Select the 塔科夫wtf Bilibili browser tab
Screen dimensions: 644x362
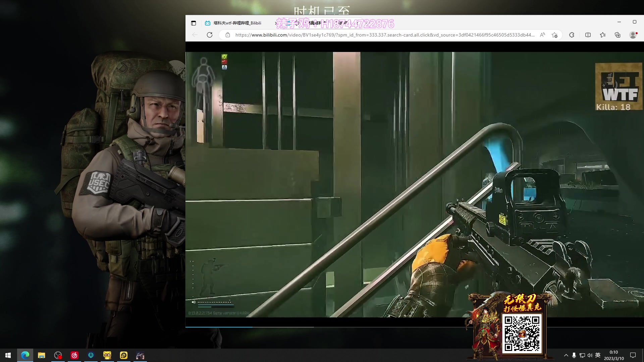click(x=237, y=23)
